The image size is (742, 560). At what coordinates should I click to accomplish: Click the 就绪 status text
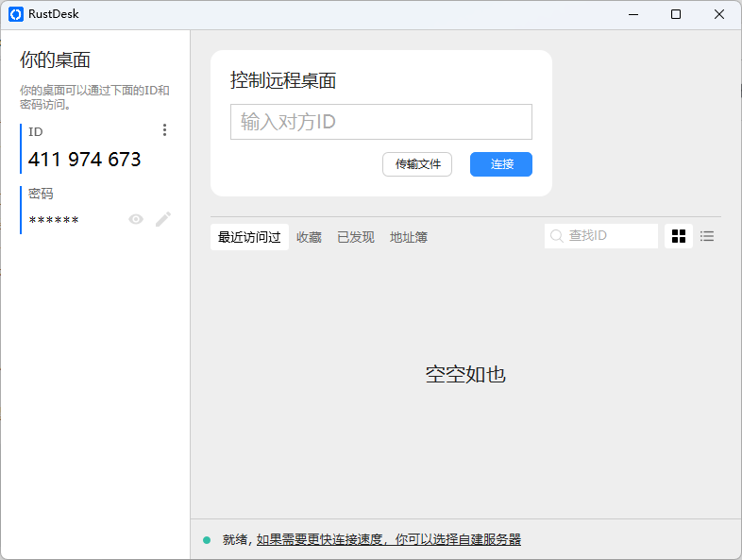pyautogui.click(x=235, y=539)
